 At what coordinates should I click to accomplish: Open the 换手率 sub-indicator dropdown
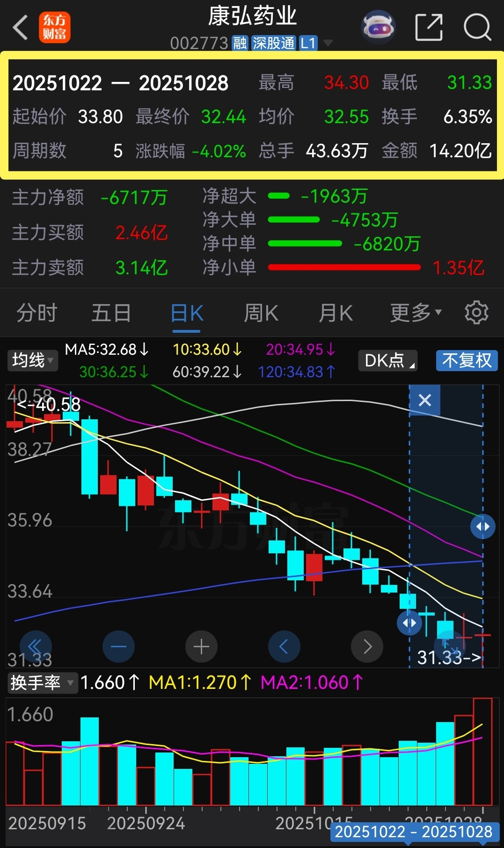pos(42,683)
